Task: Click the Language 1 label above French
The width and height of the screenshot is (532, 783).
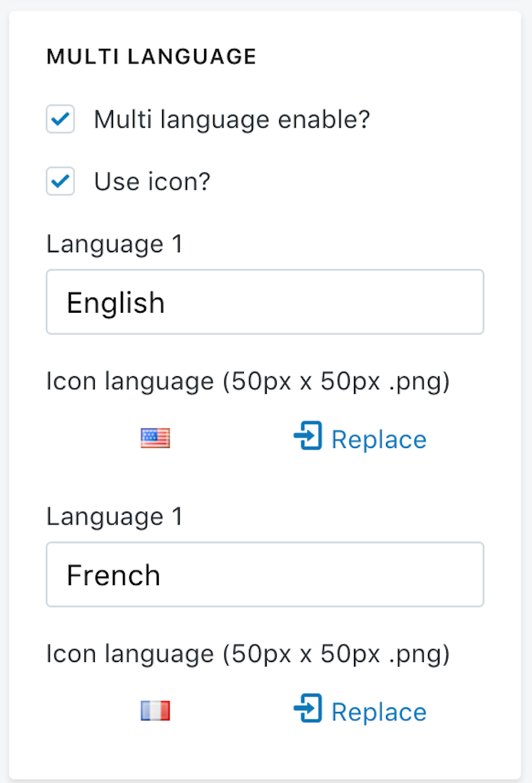Action: point(115,518)
